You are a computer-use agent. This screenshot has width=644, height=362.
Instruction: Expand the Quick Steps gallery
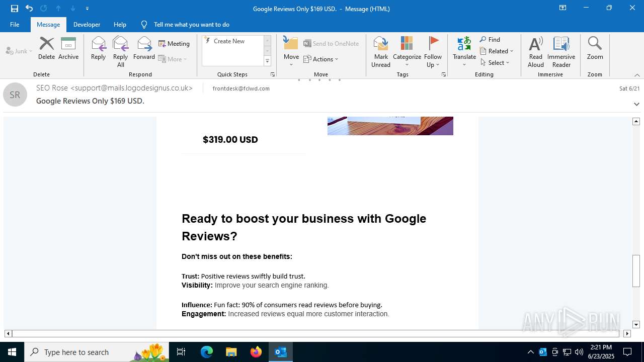point(268,61)
